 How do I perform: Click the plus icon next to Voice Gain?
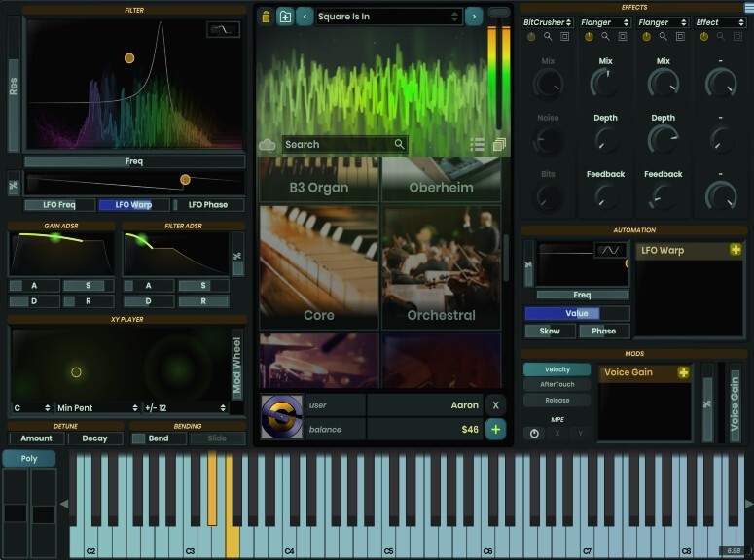[683, 372]
